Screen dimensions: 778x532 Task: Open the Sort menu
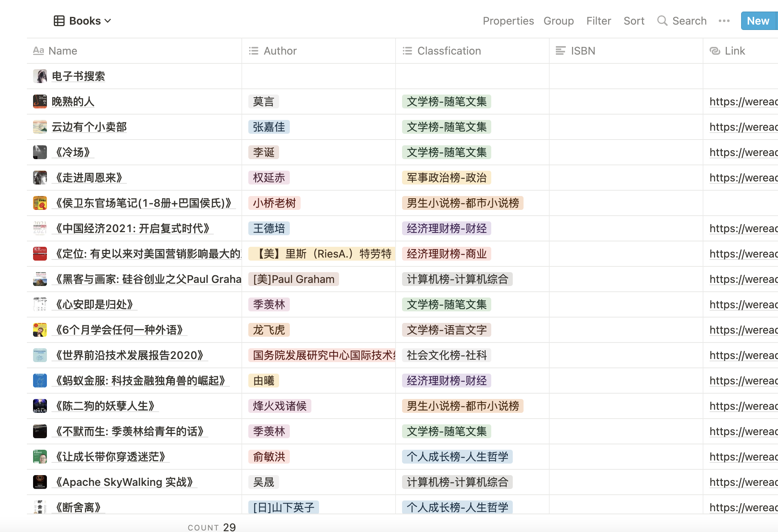pyautogui.click(x=633, y=21)
